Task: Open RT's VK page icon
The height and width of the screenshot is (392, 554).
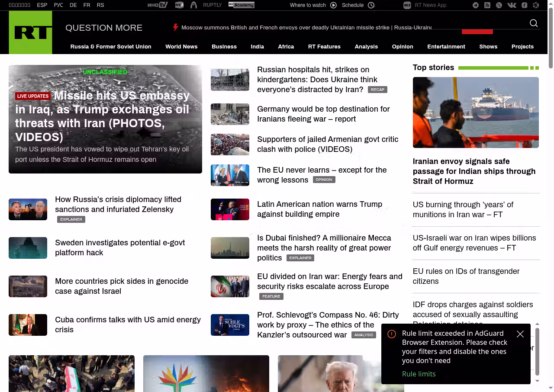Action: click(x=512, y=5)
